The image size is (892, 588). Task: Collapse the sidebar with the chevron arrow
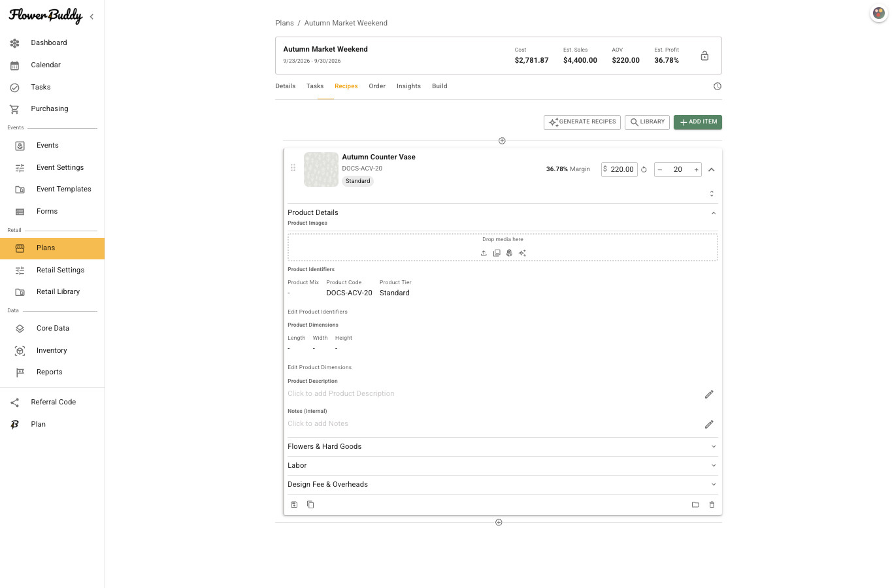91,16
